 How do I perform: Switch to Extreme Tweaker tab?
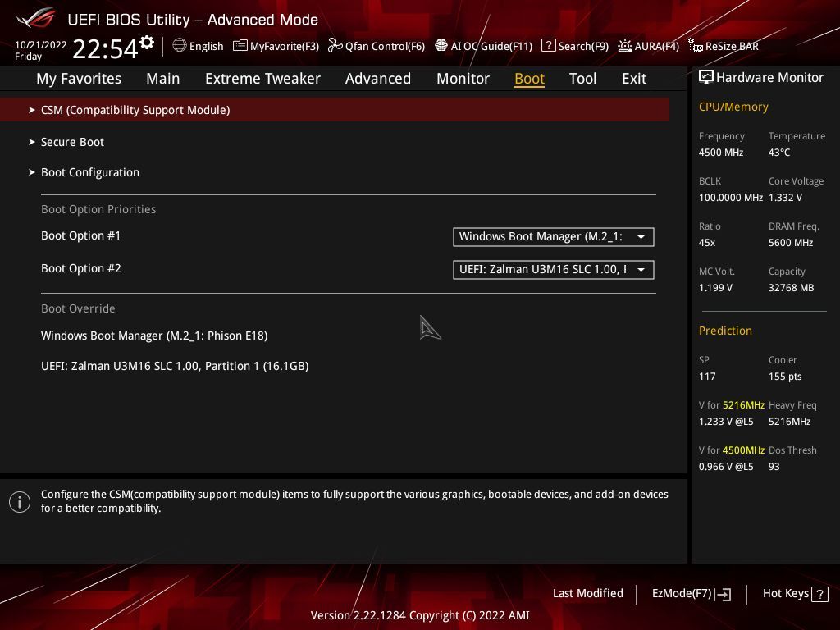pos(262,79)
